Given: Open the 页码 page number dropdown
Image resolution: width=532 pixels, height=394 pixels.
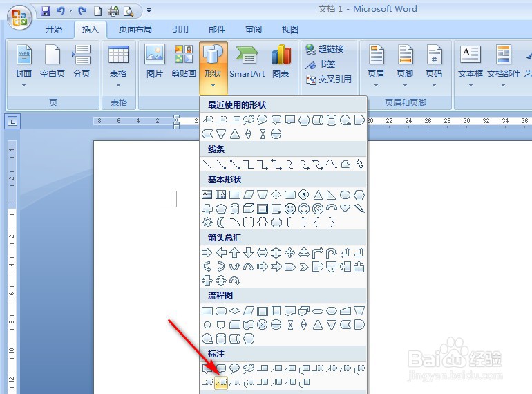Looking at the screenshot, I should click(x=434, y=66).
